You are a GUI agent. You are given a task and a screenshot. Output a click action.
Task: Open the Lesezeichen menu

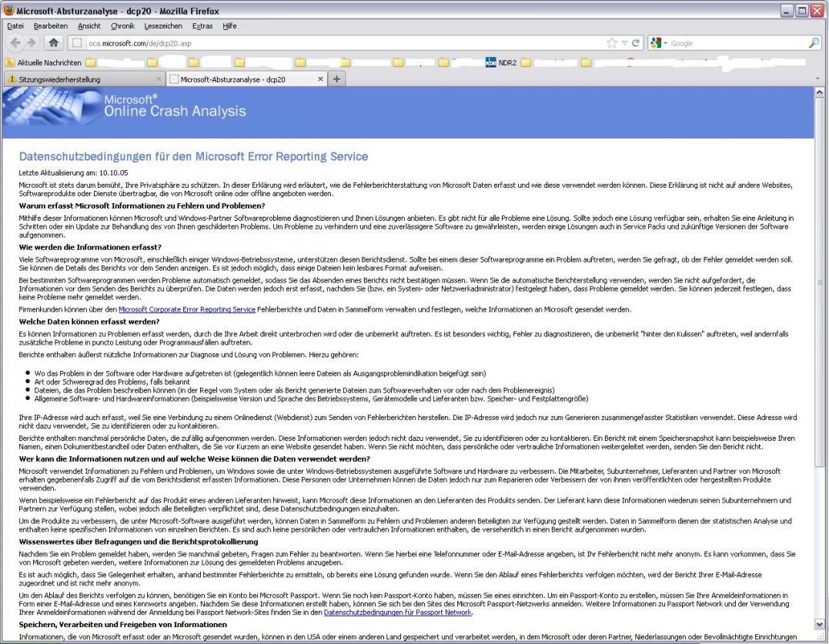coord(163,26)
